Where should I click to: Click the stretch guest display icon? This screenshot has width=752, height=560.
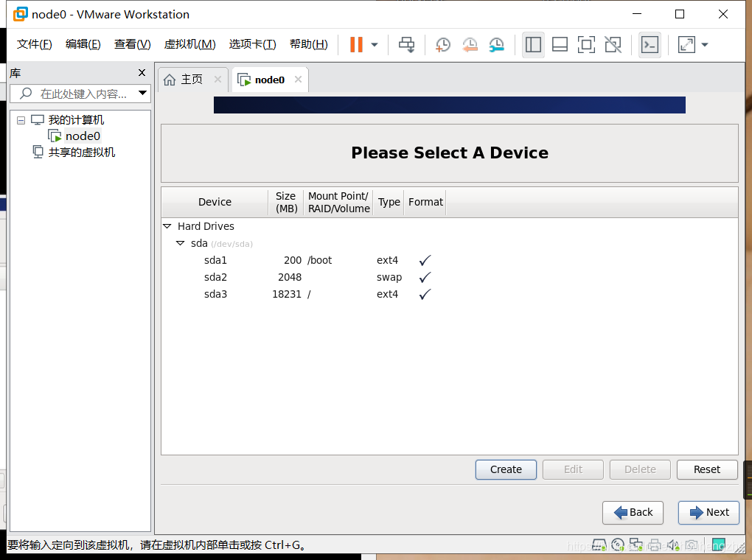pyautogui.click(x=686, y=45)
